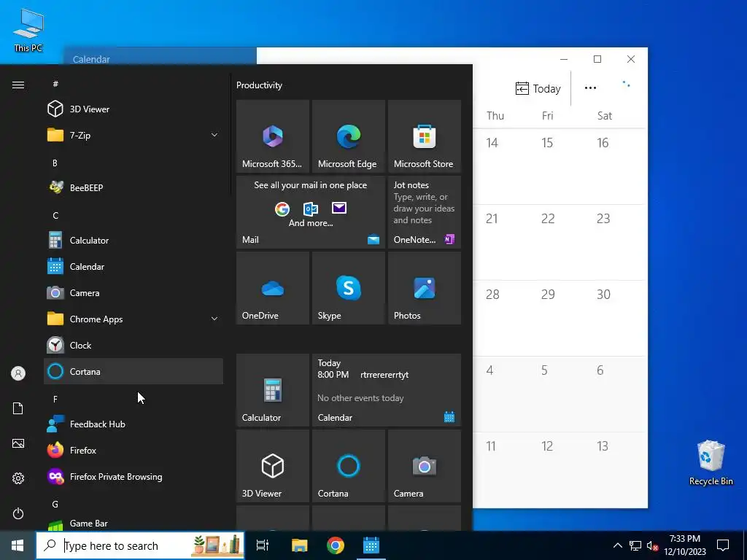Open Firefox Private Browsing
Image resolution: width=747 pixels, height=560 pixels.
pyautogui.click(x=133, y=476)
